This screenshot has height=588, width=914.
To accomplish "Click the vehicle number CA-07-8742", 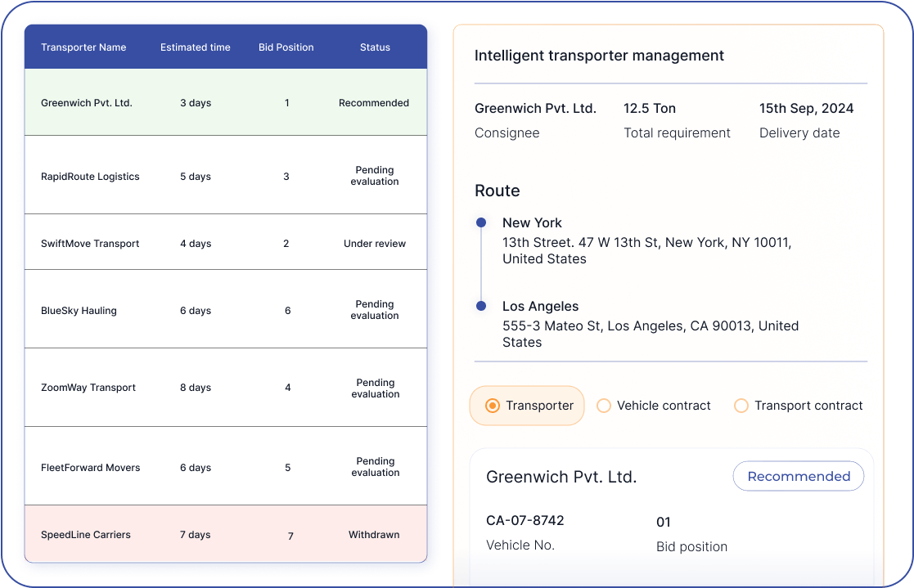I will [525, 520].
